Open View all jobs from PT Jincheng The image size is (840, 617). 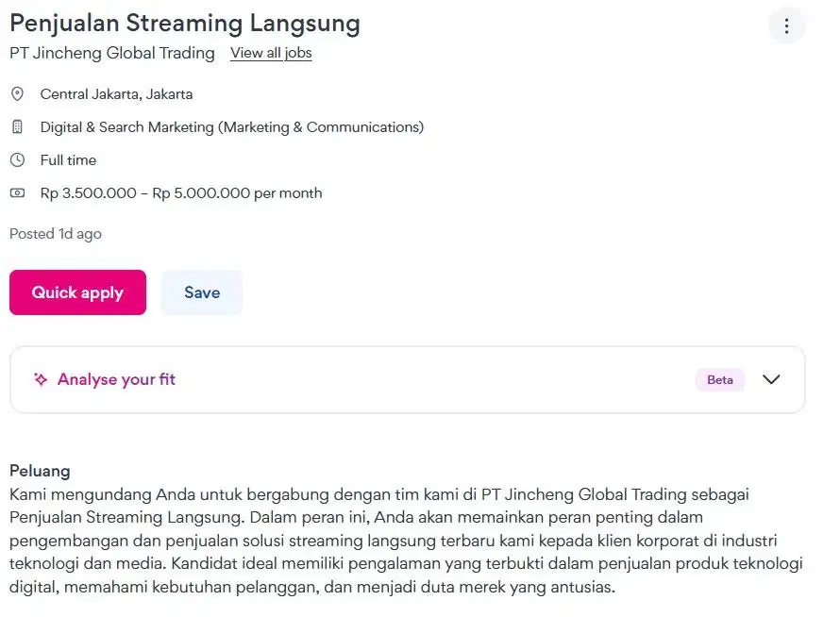[x=271, y=53]
